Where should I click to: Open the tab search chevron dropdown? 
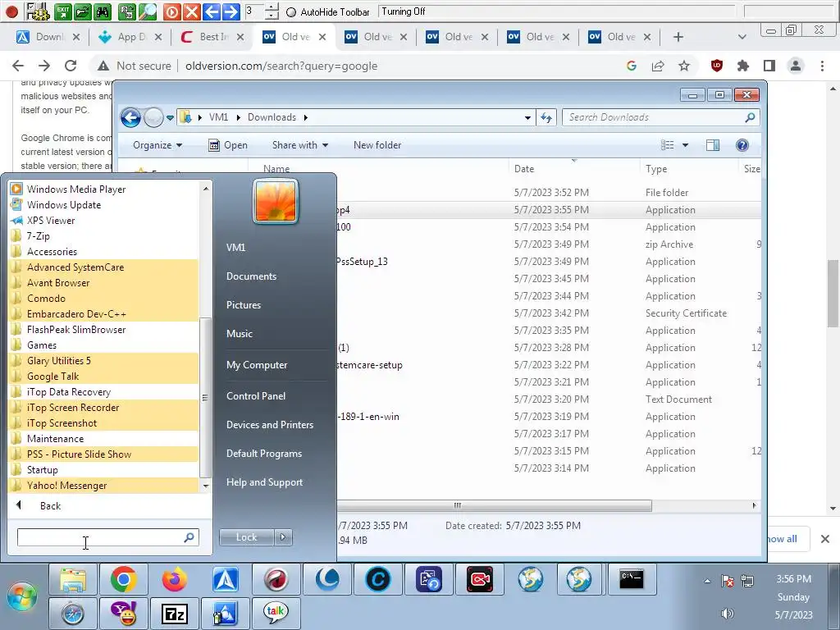coord(742,37)
